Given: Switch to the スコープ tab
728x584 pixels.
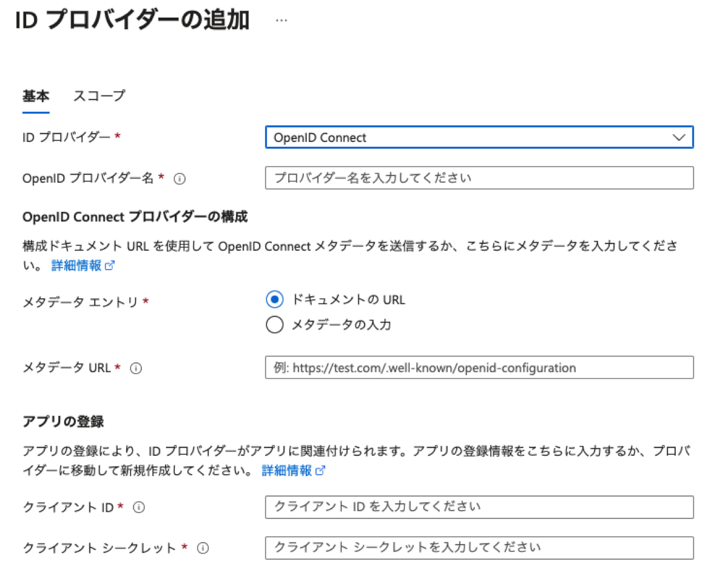Looking at the screenshot, I should point(99,95).
